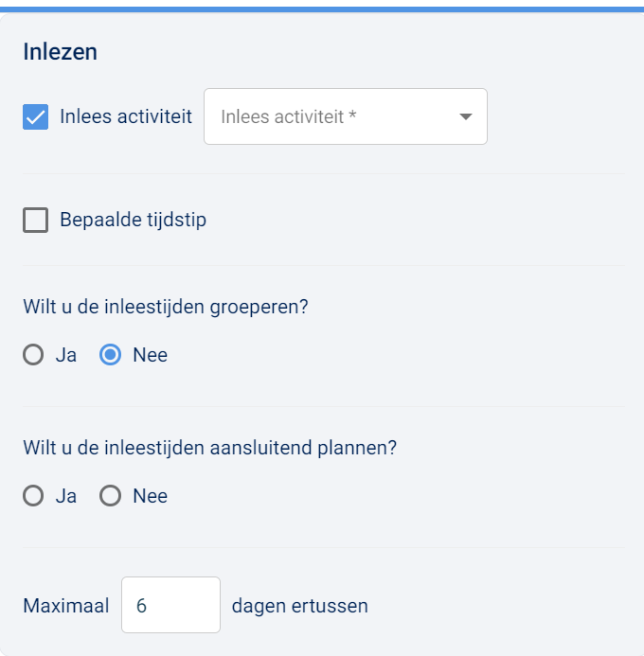Click the "Ja" label under groeperen question
The width and height of the screenshot is (644, 656).
66,355
